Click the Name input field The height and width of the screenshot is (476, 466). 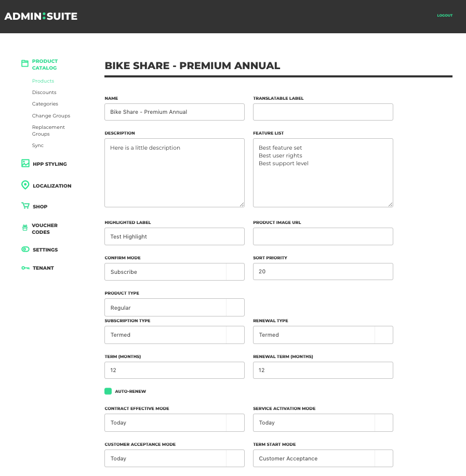175,112
